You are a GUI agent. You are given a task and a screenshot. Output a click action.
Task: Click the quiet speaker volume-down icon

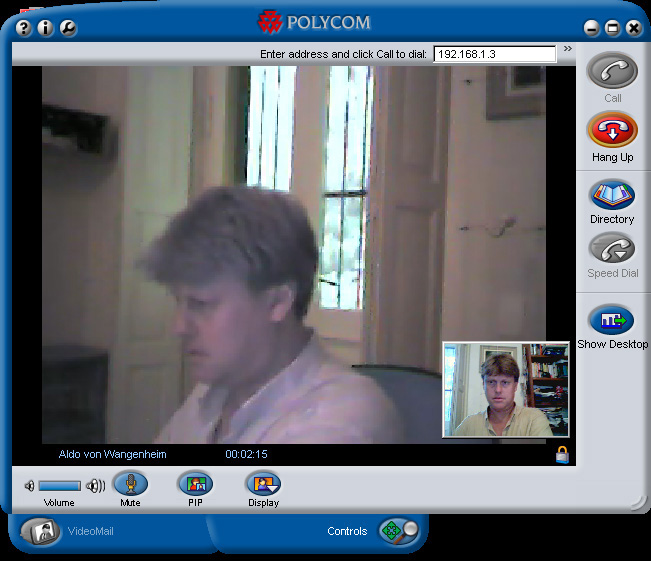pyautogui.click(x=29, y=486)
